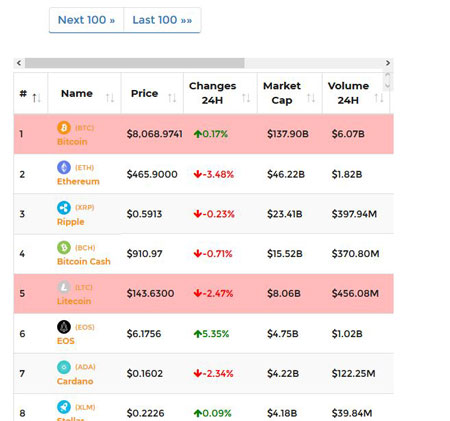The height and width of the screenshot is (421, 450).
Task: Click the Litecoin coin logo icon
Action: click(64, 287)
